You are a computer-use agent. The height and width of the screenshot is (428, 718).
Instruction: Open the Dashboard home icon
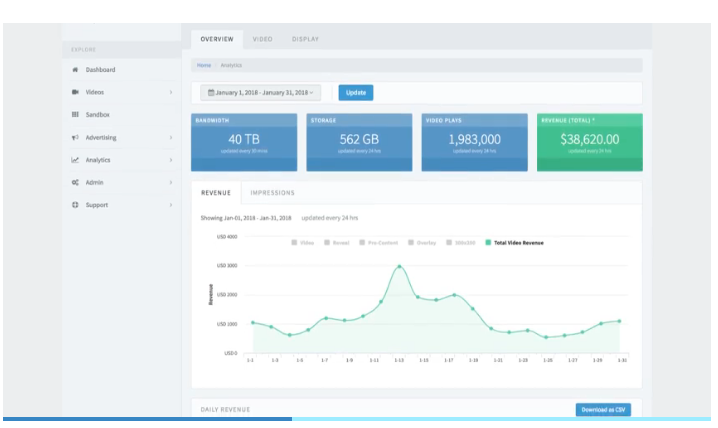[x=75, y=70]
